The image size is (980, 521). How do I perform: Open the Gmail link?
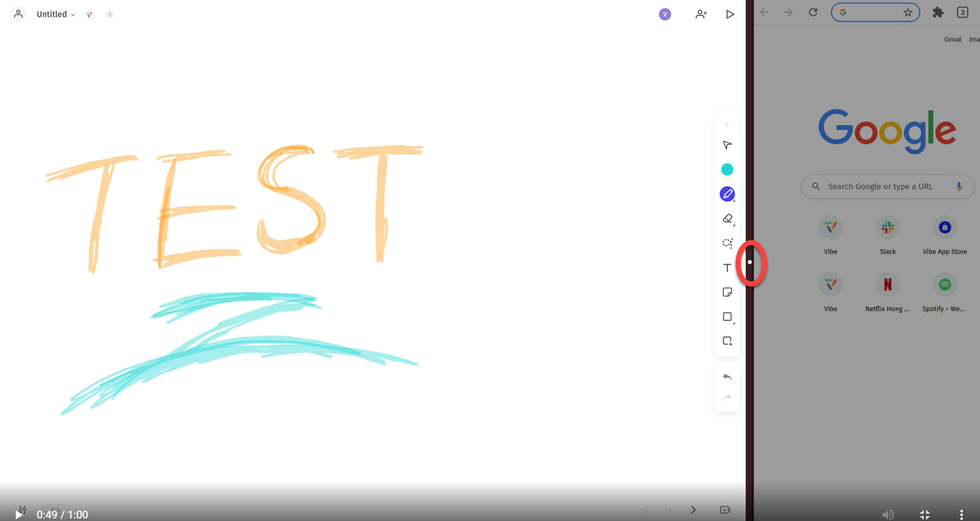(952, 39)
